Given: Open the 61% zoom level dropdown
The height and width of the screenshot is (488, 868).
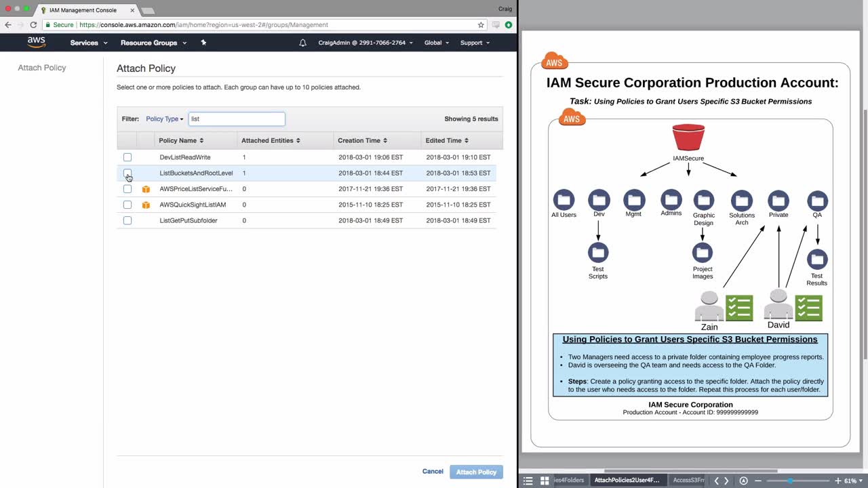Looking at the screenshot, I should pos(853,481).
